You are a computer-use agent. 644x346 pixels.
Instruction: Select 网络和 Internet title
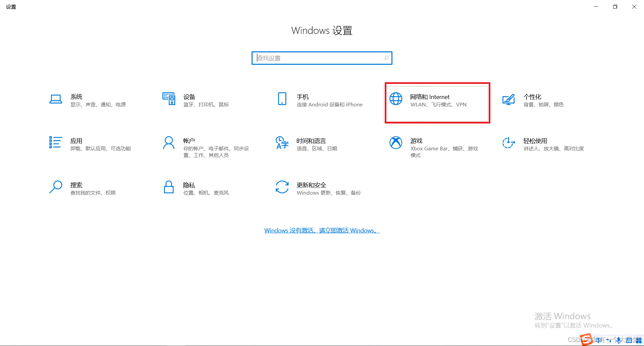click(x=430, y=97)
